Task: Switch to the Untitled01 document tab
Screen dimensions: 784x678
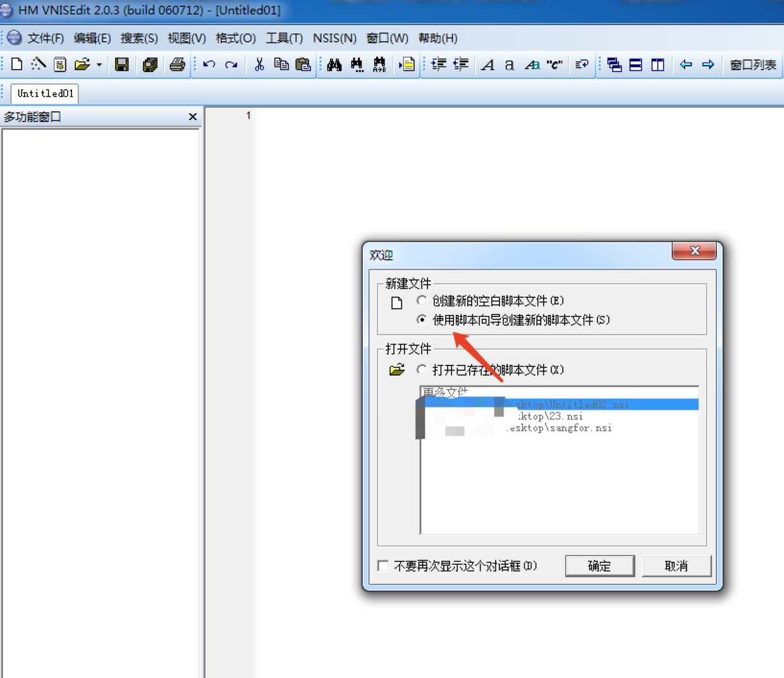Action: tap(45, 94)
